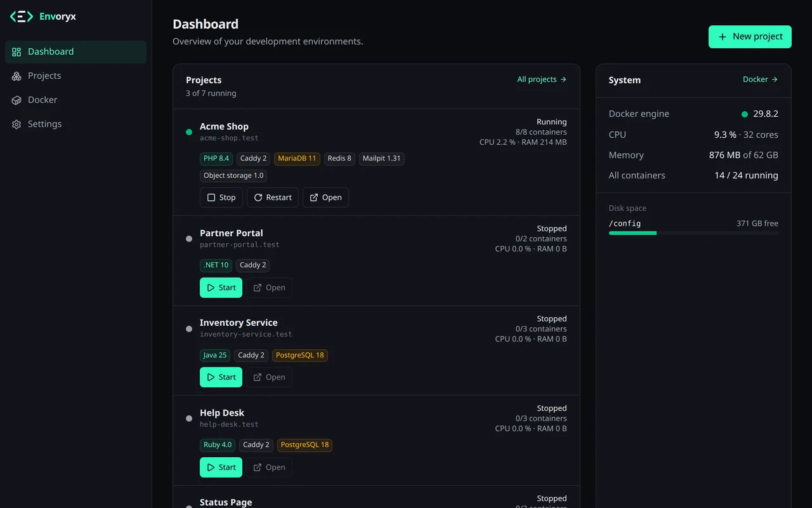
Task: Create a New project
Action: tap(750, 37)
